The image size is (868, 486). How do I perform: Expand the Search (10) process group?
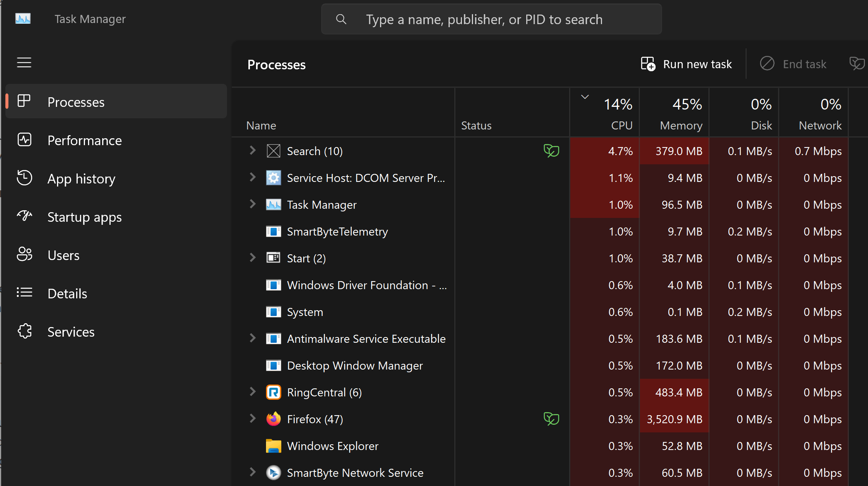pos(253,151)
